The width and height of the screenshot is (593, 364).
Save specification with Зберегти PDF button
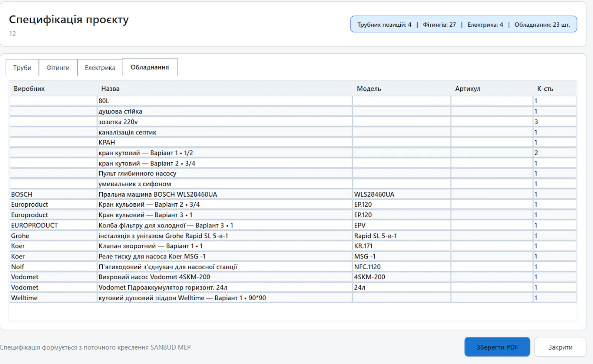click(497, 347)
